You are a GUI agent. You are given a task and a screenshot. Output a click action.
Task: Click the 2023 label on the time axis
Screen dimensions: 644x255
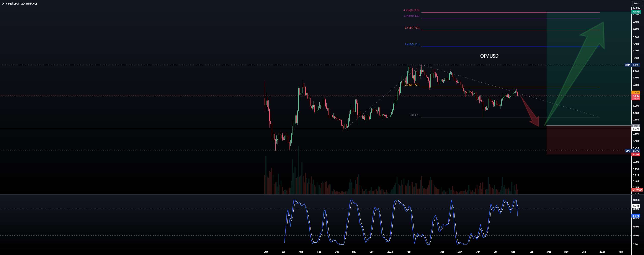pos(390,252)
